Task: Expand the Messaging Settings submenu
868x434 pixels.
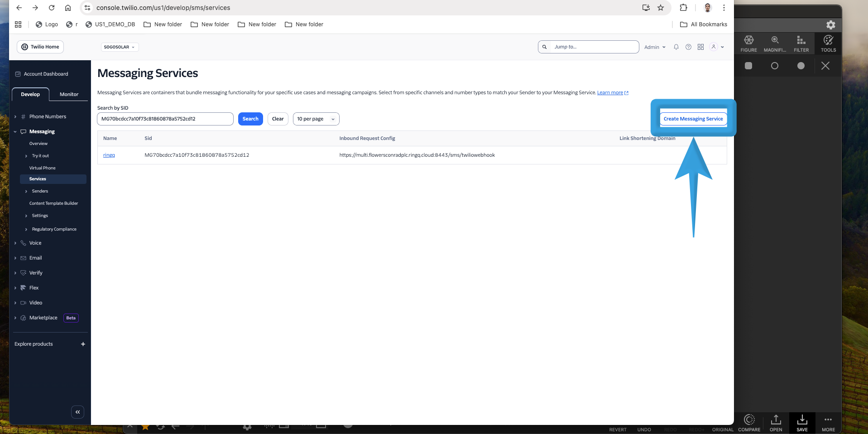Action: point(26,216)
